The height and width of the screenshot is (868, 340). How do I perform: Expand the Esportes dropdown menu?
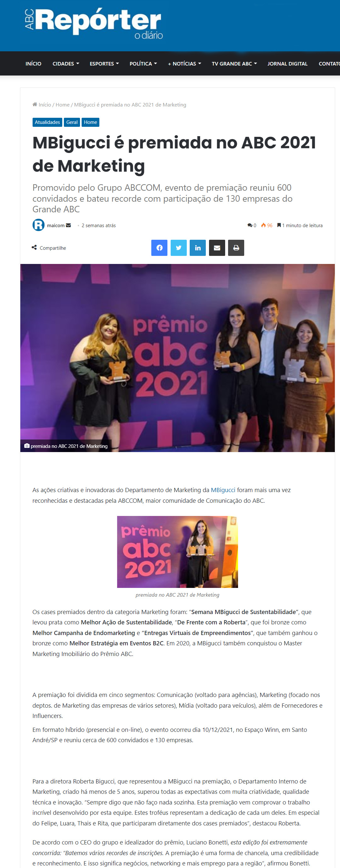(x=104, y=63)
